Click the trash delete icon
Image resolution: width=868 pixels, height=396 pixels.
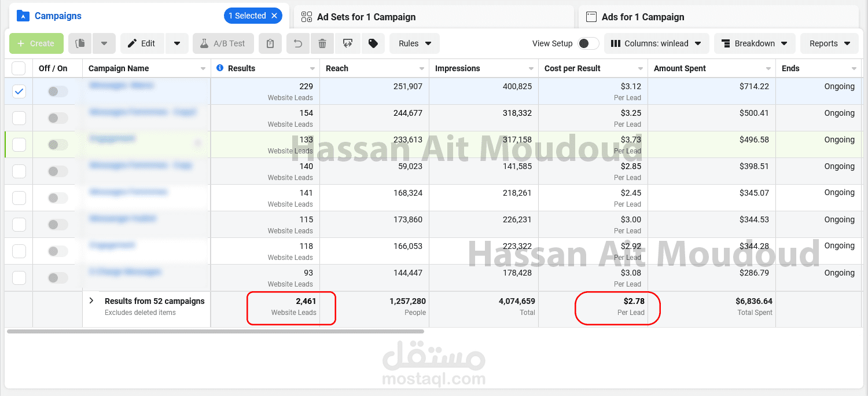tap(322, 43)
